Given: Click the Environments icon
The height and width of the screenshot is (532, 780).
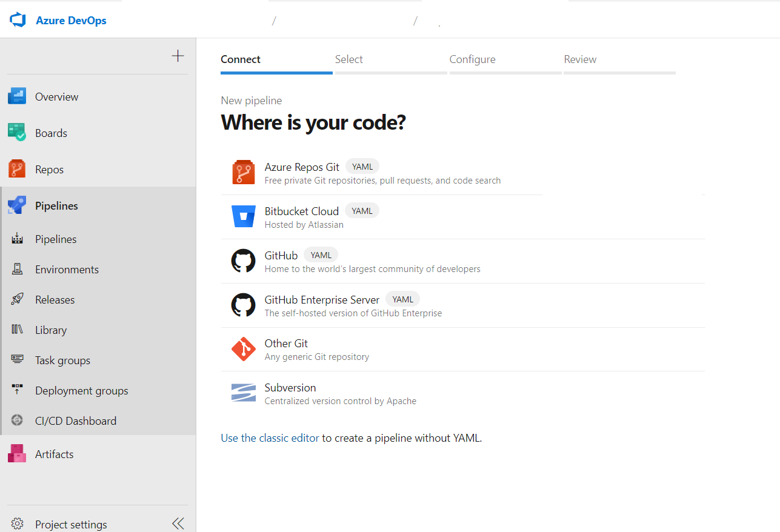Looking at the screenshot, I should point(17,269).
